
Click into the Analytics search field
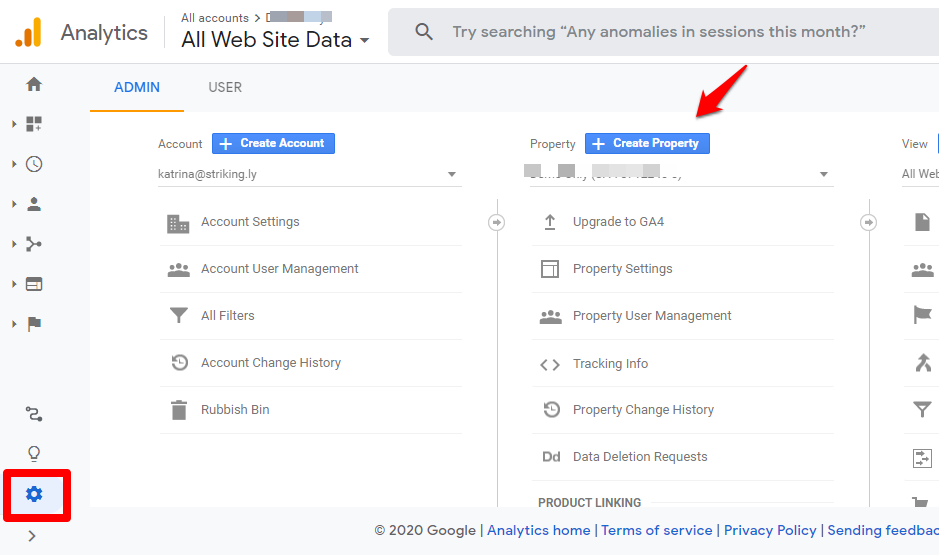click(659, 32)
